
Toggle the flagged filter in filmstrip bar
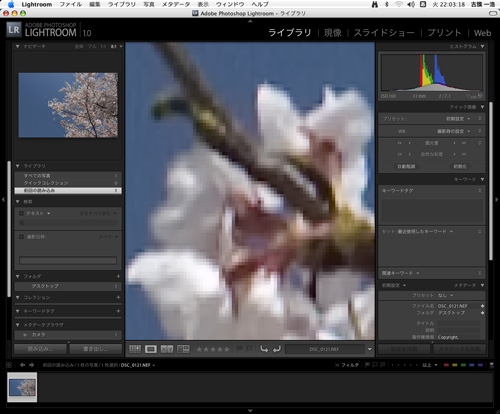[x=367, y=365]
